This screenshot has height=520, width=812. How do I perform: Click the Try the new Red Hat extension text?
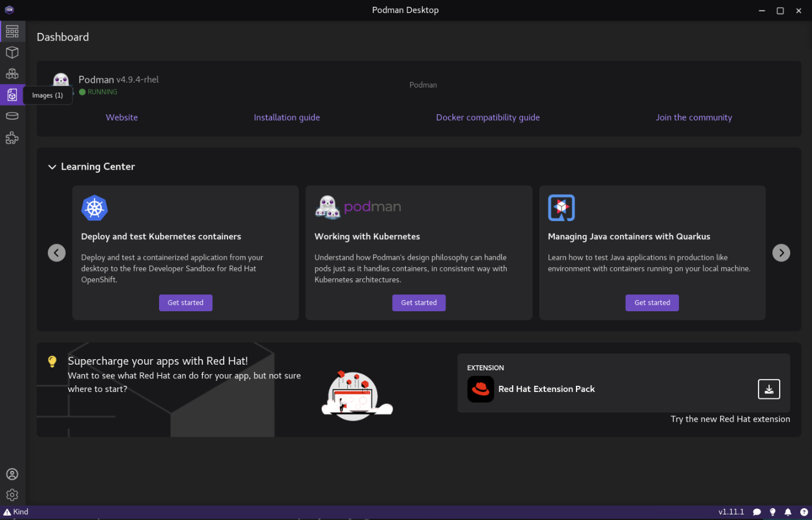click(x=731, y=419)
